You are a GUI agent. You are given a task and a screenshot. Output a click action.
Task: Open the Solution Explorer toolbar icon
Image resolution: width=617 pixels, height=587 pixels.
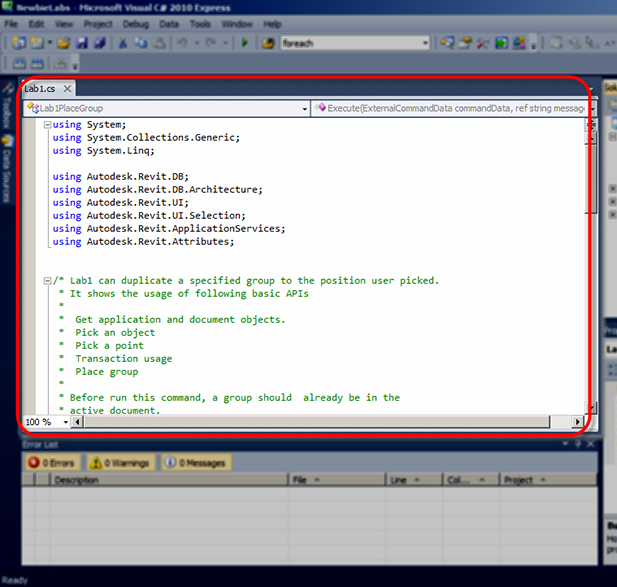(447, 42)
